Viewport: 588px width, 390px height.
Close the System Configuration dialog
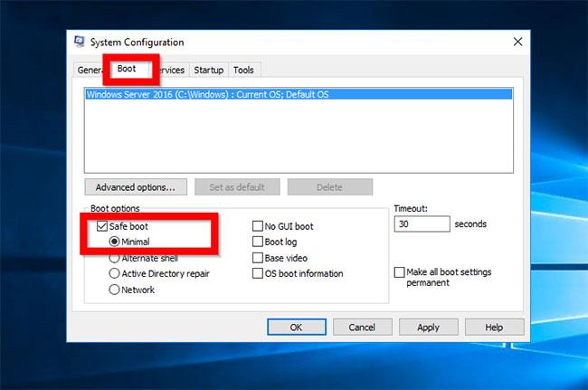click(517, 42)
